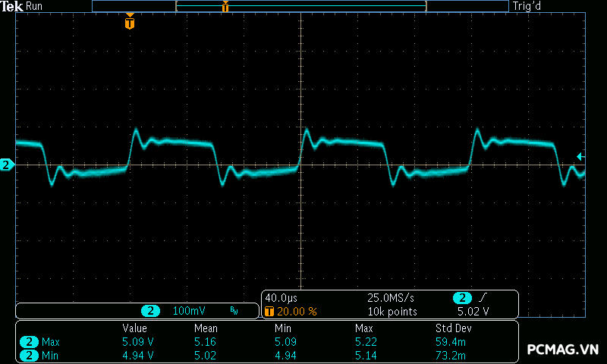Viewport: 607px width, 364px height.
Task: Click the channel 2 badge for Max measurement
Action: [30, 342]
